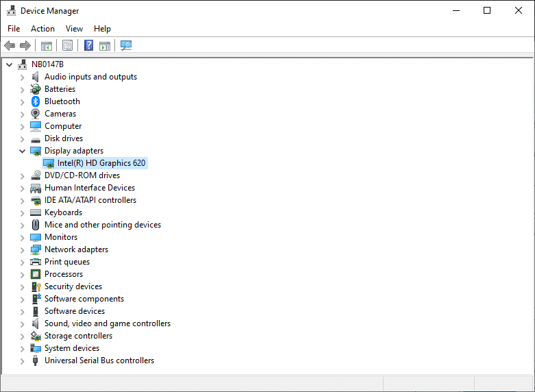The image size is (535, 392).
Task: Click the blue Help question mark icon
Action: pyautogui.click(x=88, y=46)
